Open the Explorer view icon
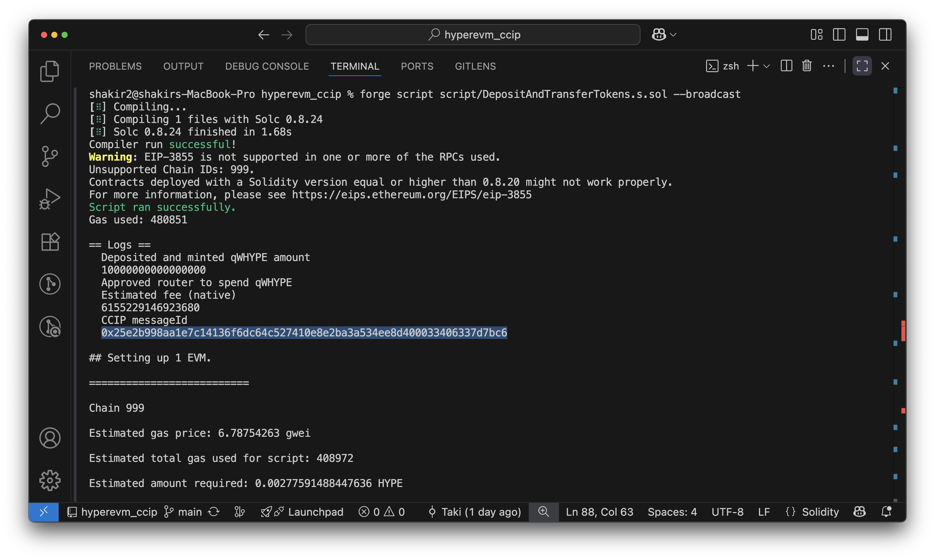935x560 pixels. [x=49, y=71]
